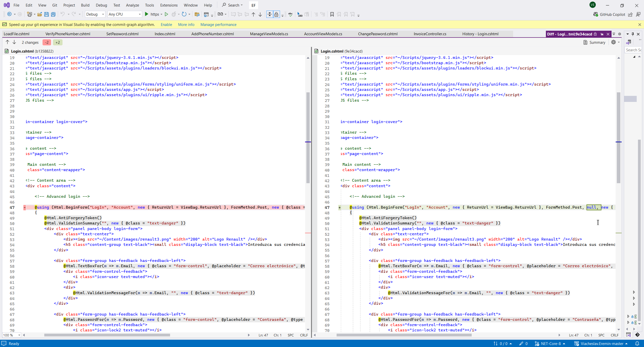Click the Find in Files folder icon
Viewport: 644px width, 347px height.
click(x=197, y=14)
